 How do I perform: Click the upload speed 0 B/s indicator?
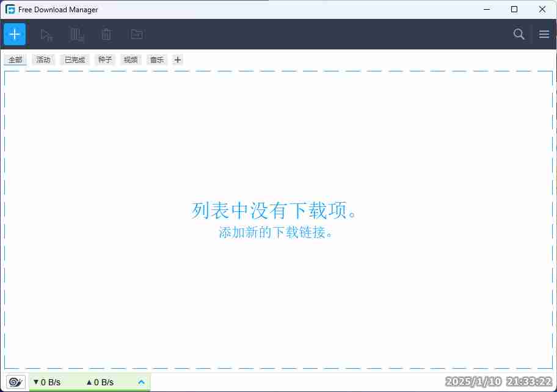click(x=100, y=382)
